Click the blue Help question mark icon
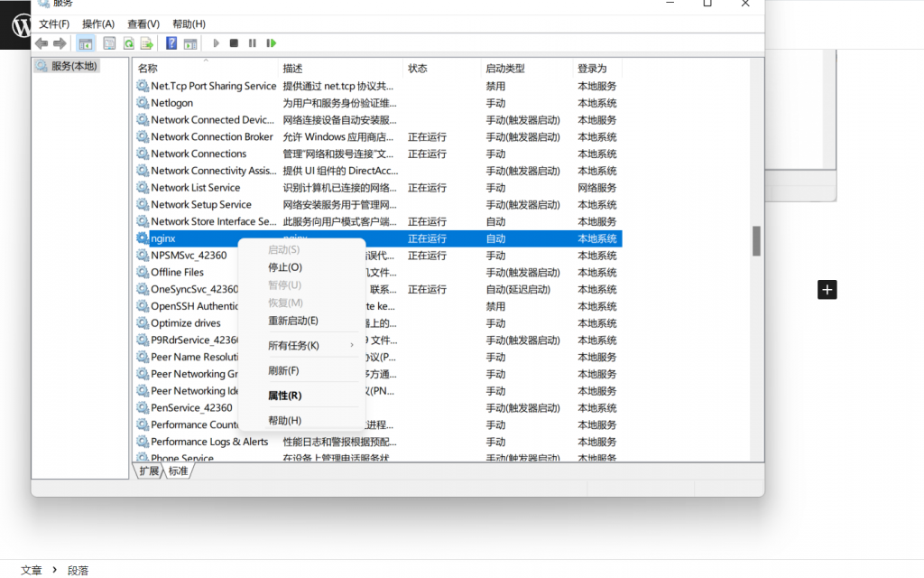The image size is (924, 578). 171,43
